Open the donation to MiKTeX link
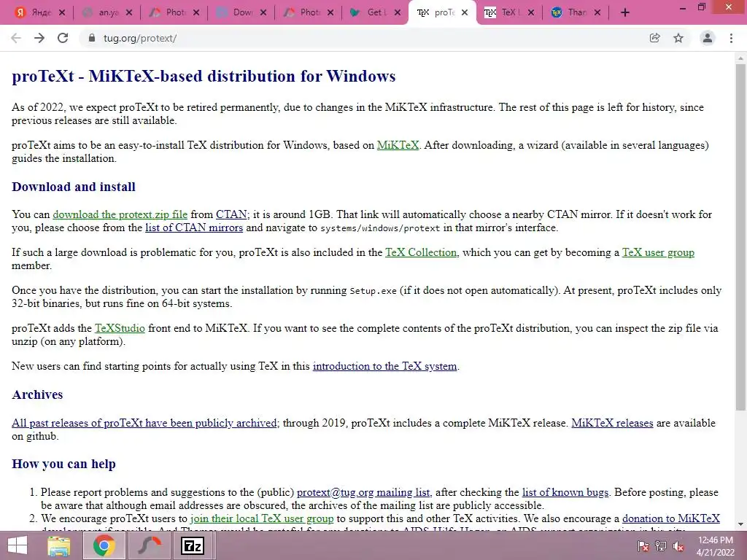The width and height of the screenshot is (747, 560). point(671,518)
